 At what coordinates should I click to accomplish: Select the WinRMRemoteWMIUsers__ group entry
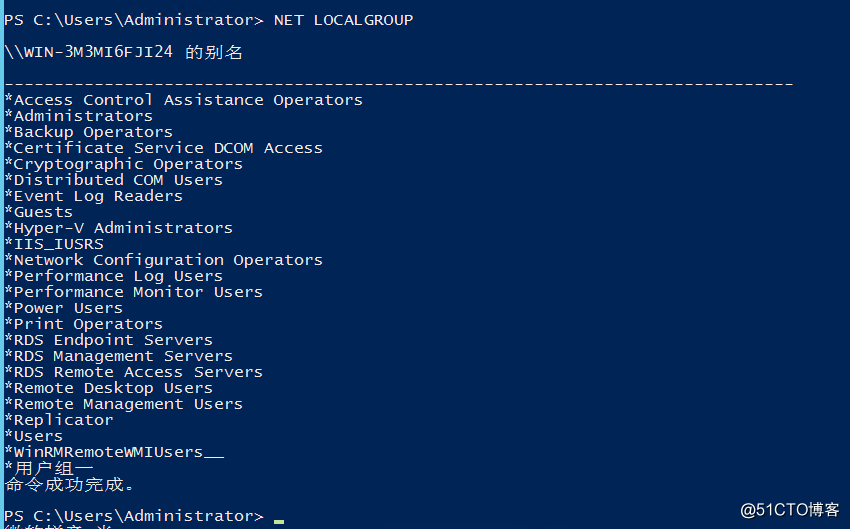pyautogui.click(x=117, y=452)
